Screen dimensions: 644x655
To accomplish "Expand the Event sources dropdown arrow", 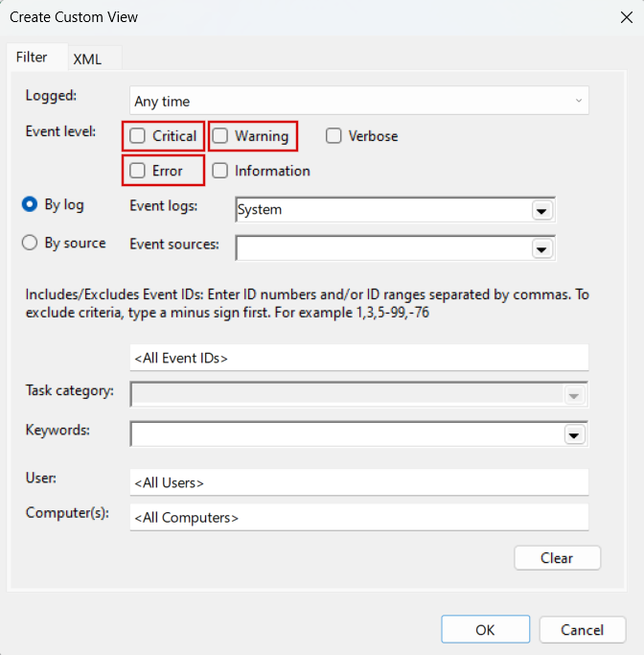I will tap(542, 248).
